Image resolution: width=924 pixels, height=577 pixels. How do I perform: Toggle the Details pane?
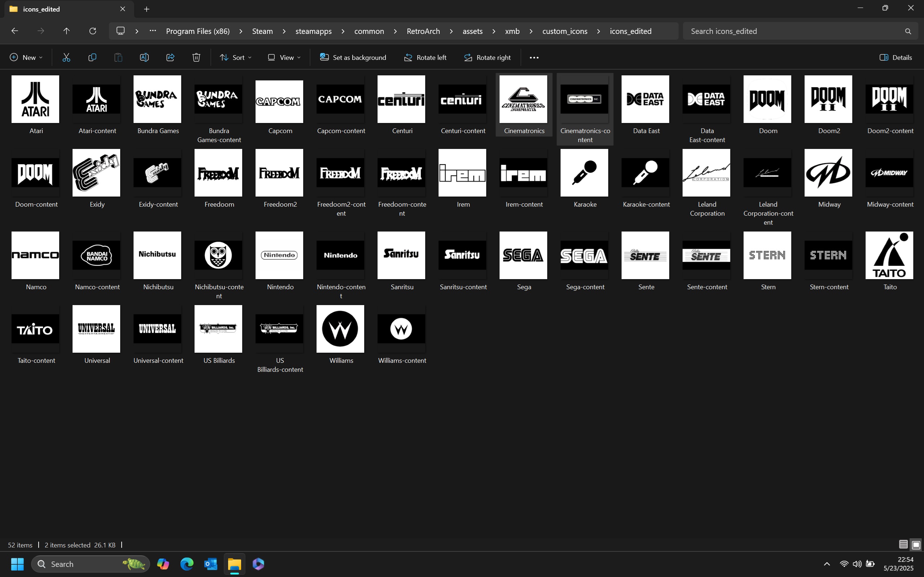click(x=896, y=58)
